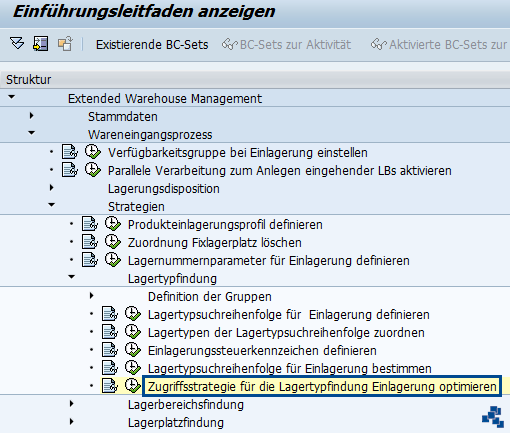Execute activity icon for Zuordnung Fixlagerplatz löschen
The width and height of the screenshot is (510, 433).
(113, 242)
